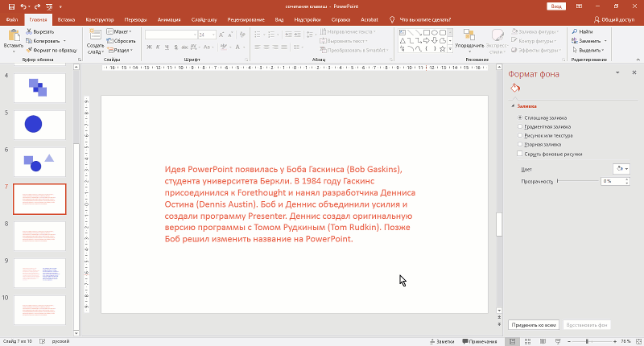Click the italic К button
644x346 pixels.
click(x=158, y=47)
